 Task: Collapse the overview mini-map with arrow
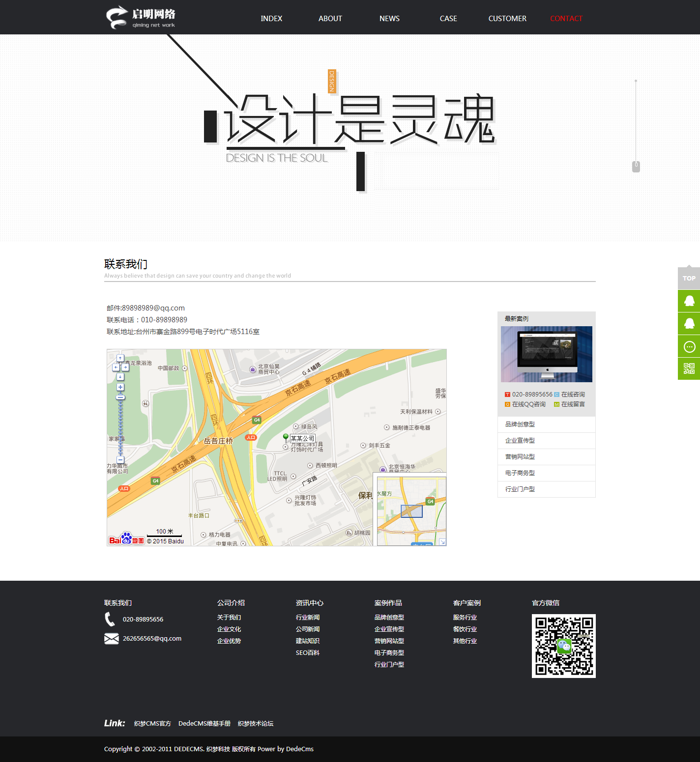click(x=442, y=541)
